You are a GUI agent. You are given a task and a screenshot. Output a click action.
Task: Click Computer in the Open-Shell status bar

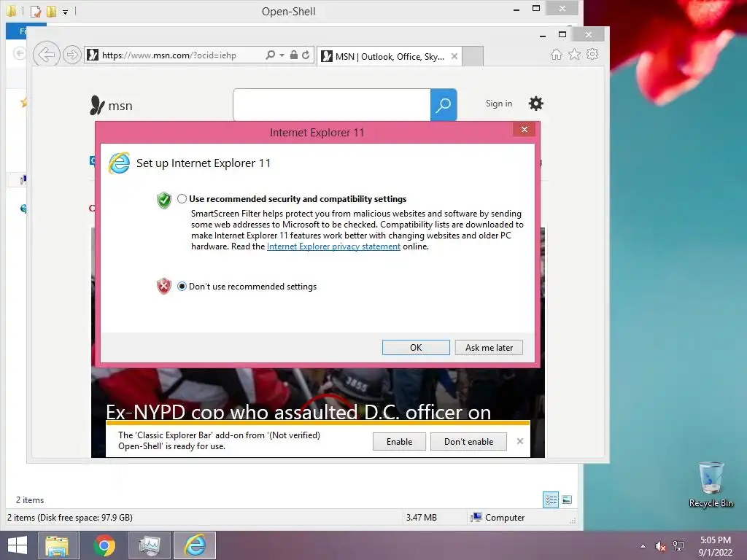pyautogui.click(x=498, y=518)
